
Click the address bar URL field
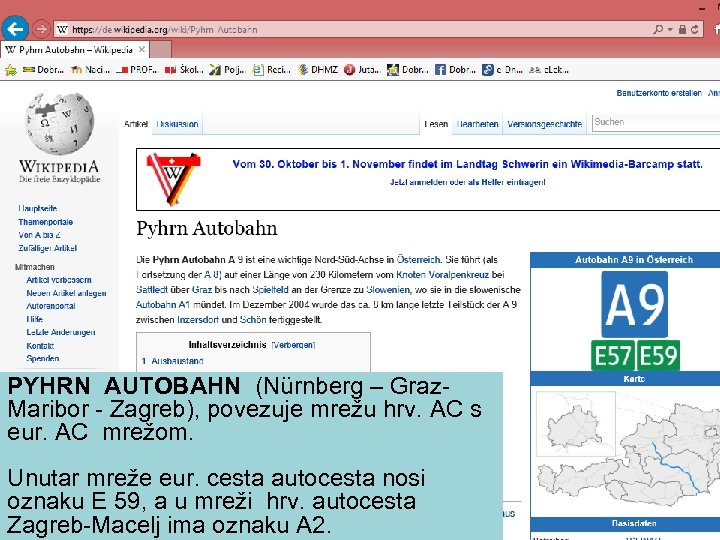coord(353,29)
